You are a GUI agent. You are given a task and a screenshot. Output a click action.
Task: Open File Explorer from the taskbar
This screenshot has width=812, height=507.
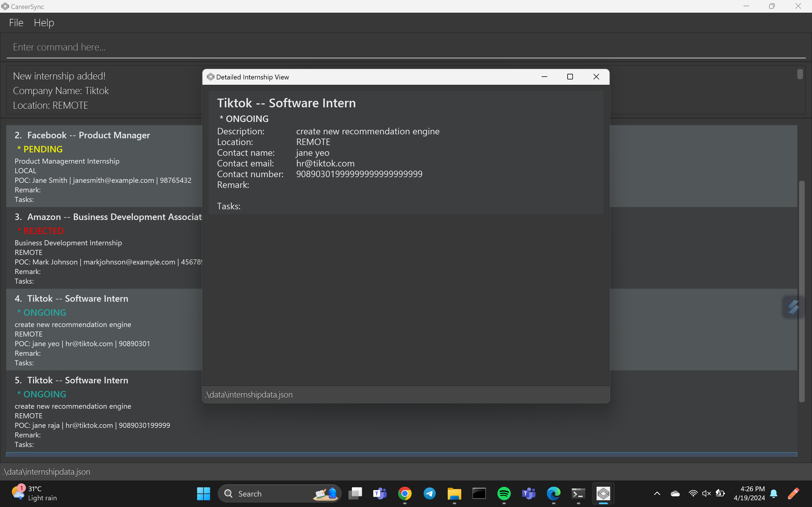[454, 493]
